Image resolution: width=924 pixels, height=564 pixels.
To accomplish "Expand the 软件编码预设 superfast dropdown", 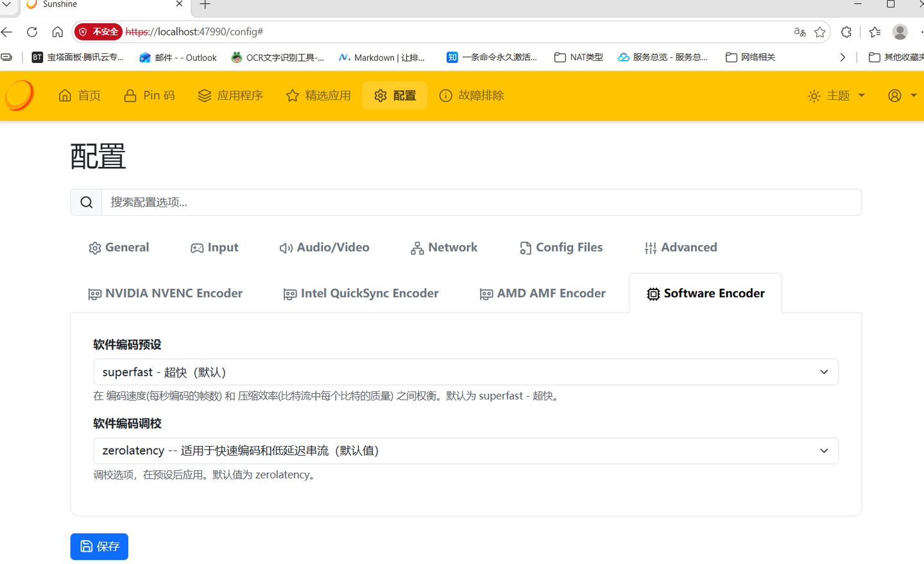I will coord(466,372).
